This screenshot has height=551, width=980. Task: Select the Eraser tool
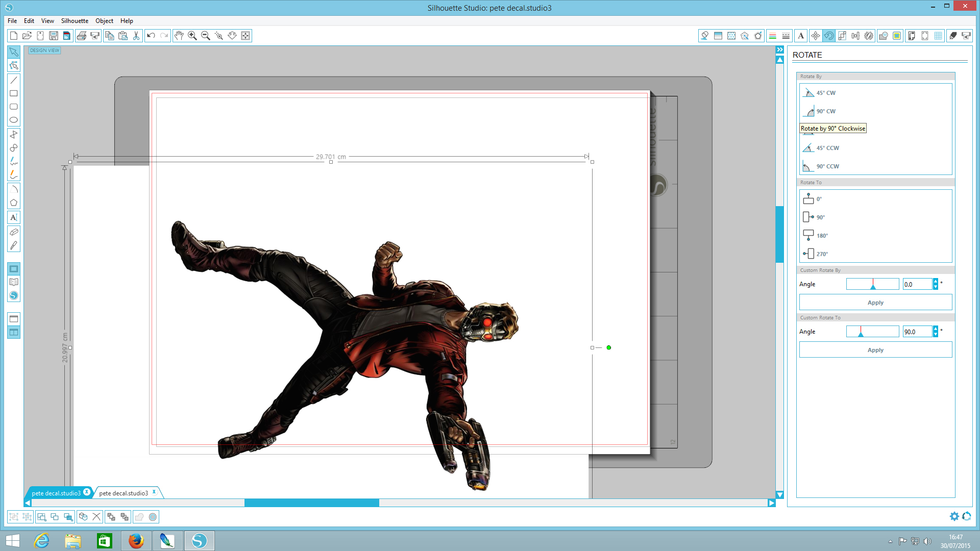[x=14, y=232]
